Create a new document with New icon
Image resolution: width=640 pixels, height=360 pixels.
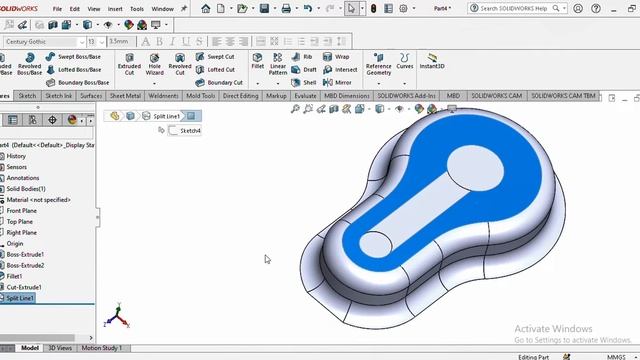point(221,8)
